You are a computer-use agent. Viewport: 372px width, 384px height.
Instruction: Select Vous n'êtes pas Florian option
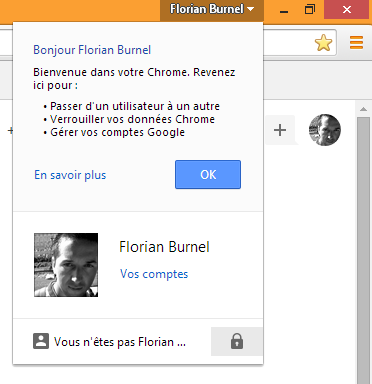(x=109, y=342)
